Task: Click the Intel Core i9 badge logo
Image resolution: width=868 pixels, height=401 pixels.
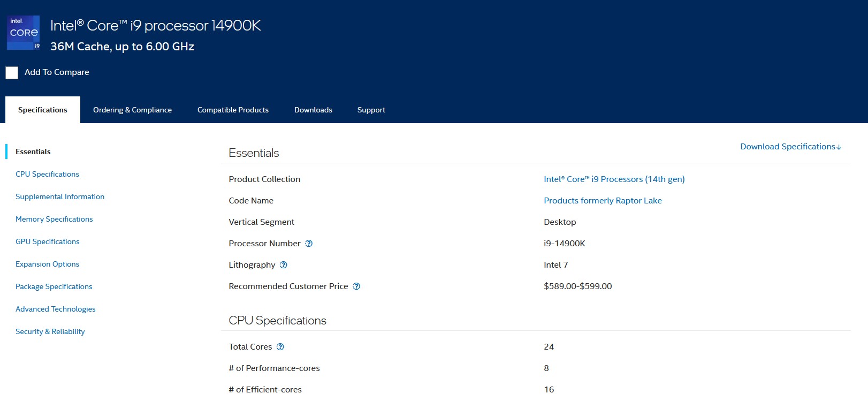Action: pos(23,33)
